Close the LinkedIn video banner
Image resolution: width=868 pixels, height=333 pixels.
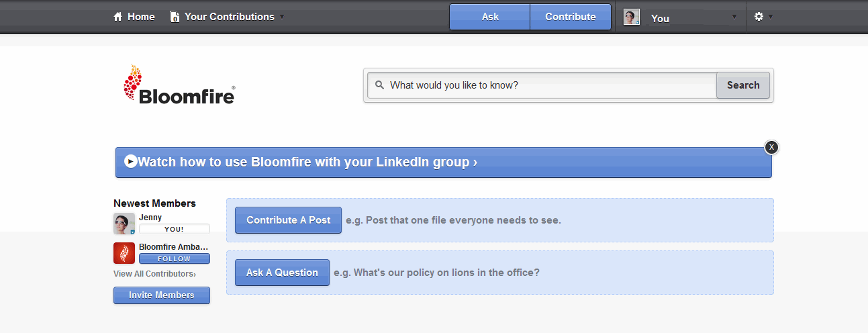(x=771, y=147)
